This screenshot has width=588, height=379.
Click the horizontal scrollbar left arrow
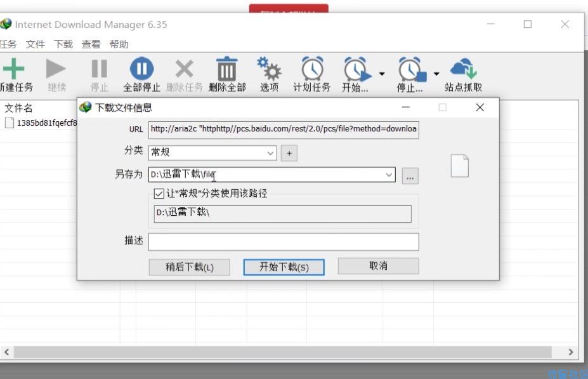pos(6,352)
